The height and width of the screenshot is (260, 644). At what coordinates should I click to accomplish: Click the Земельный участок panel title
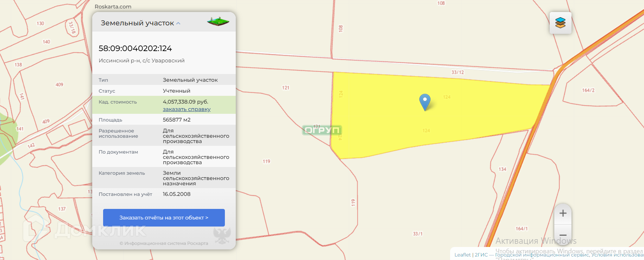(137, 23)
